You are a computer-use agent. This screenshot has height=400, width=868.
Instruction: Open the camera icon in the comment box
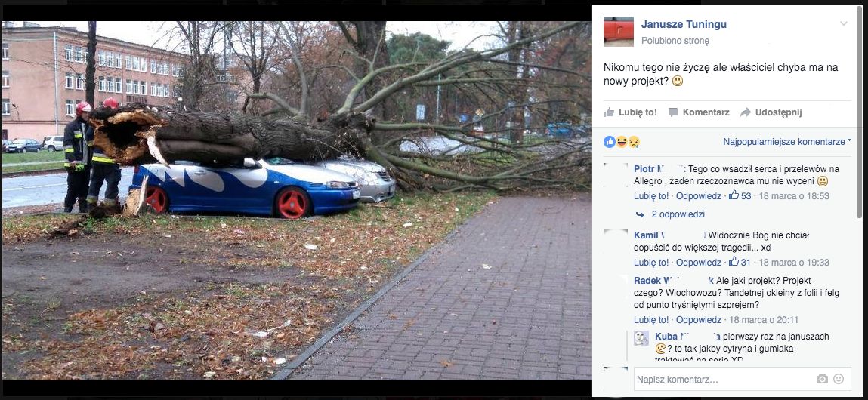pos(822,379)
